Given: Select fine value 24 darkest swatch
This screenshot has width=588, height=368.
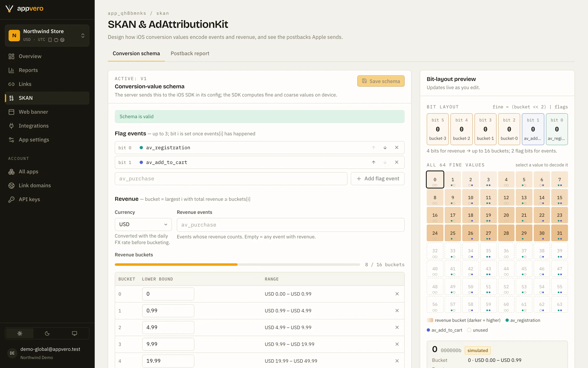Looking at the screenshot, I should tap(435, 233).
